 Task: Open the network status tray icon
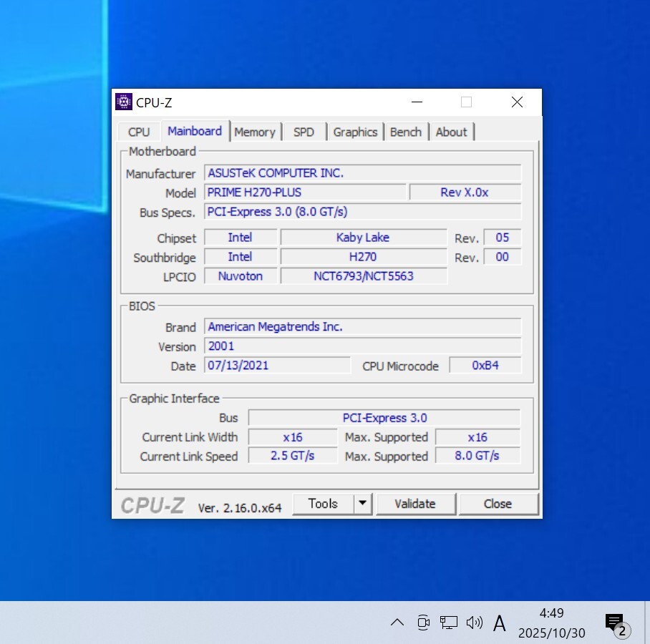click(x=449, y=623)
